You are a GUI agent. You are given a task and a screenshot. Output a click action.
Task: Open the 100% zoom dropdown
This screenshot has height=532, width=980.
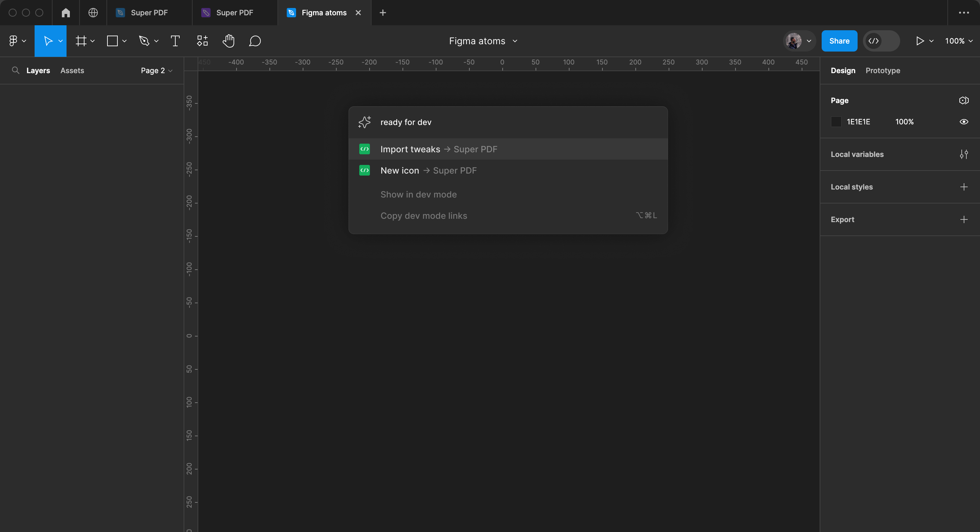[x=958, y=41]
